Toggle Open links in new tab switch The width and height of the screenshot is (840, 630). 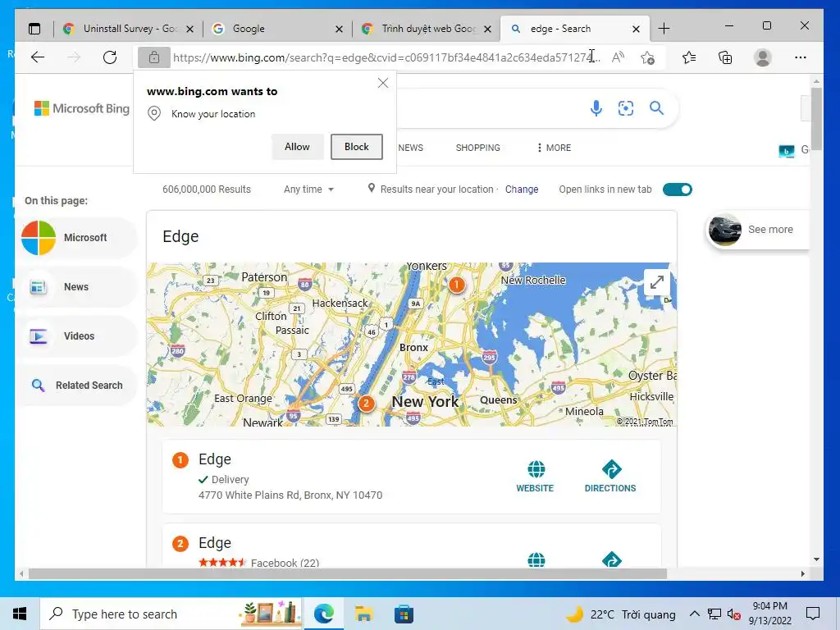(677, 189)
